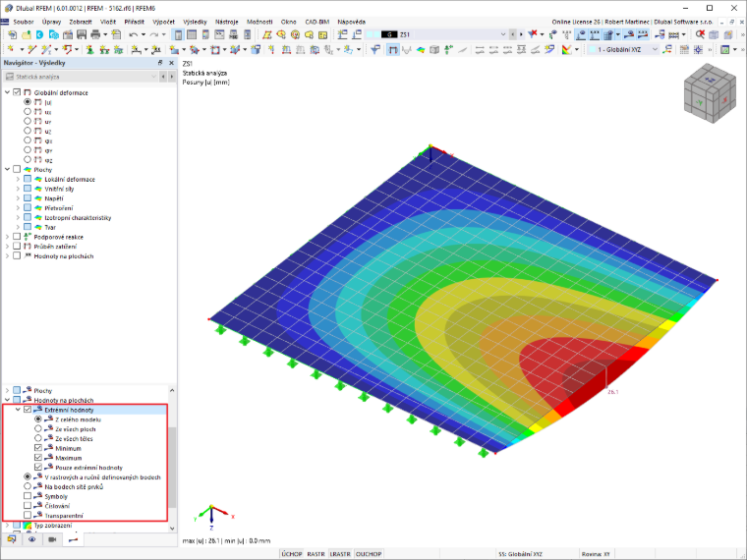
Task: Click the RASTR status bar button
Action: coord(316,554)
